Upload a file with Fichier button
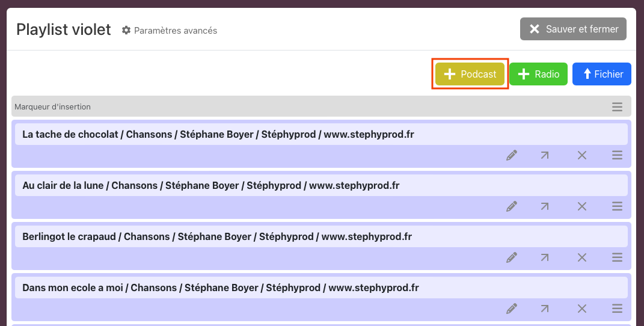644x326 pixels. 601,74
